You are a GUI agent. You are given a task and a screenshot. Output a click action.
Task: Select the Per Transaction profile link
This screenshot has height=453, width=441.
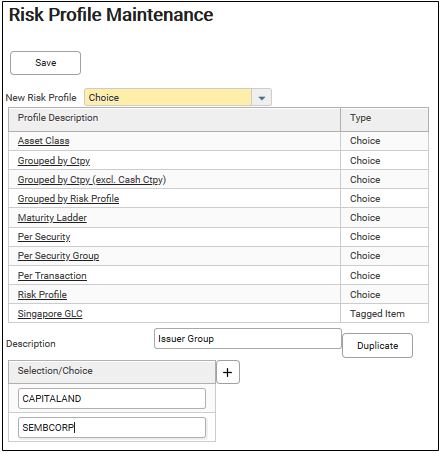(52, 276)
